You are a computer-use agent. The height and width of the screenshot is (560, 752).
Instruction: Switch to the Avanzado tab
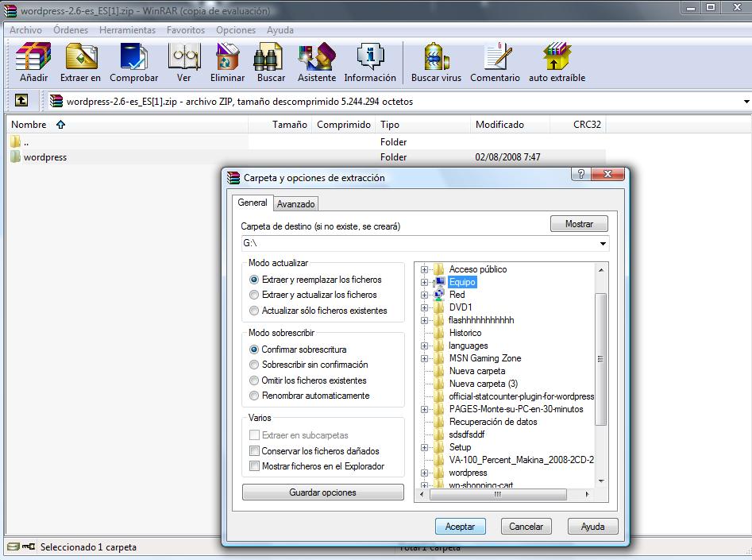point(296,204)
